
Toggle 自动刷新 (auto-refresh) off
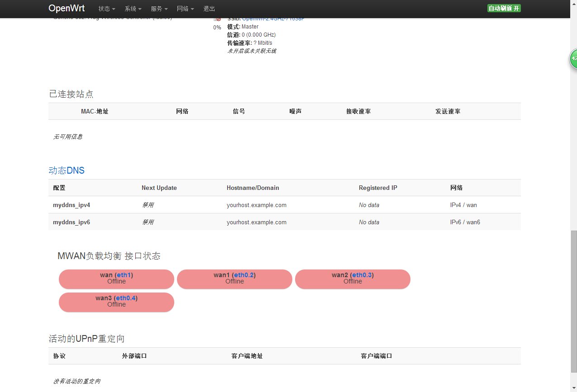(504, 8)
